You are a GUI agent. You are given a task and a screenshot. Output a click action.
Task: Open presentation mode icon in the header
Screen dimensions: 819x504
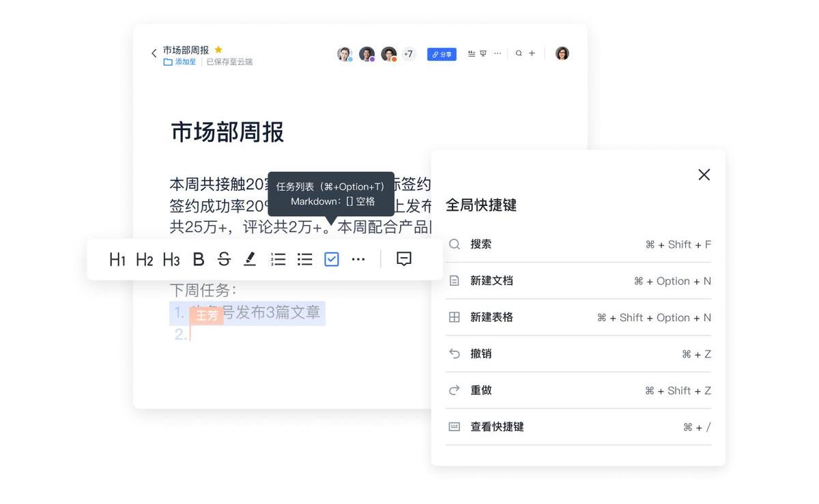click(x=483, y=53)
